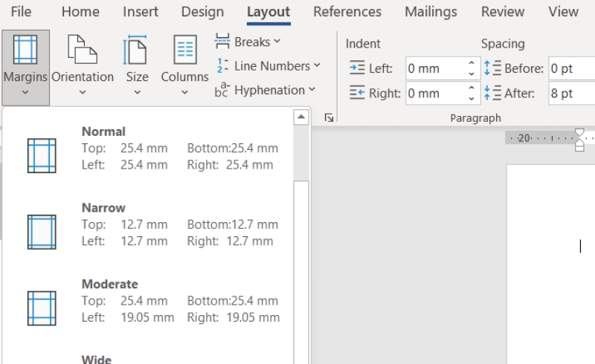The height and width of the screenshot is (364, 595).
Task: Click the Breaks icon
Action: pyautogui.click(x=222, y=41)
